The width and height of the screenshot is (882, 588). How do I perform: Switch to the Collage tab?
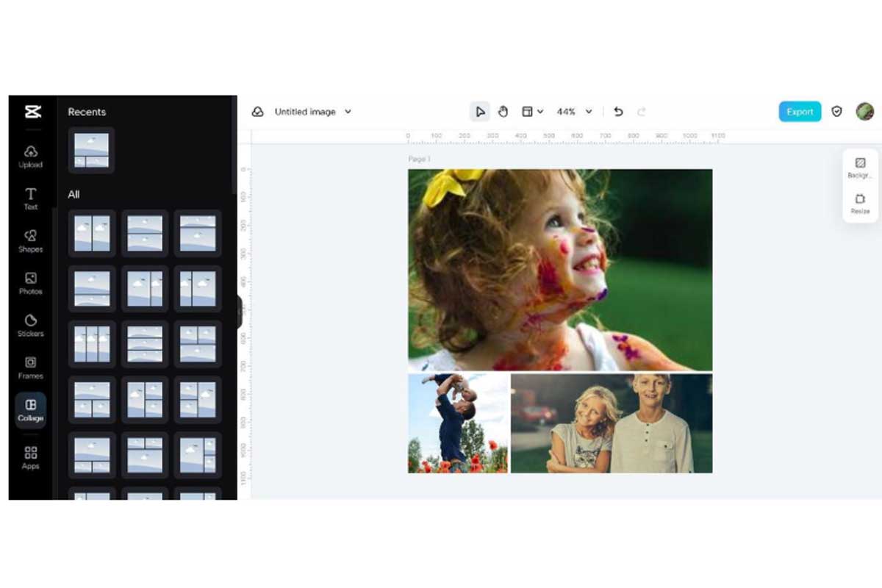click(x=31, y=409)
